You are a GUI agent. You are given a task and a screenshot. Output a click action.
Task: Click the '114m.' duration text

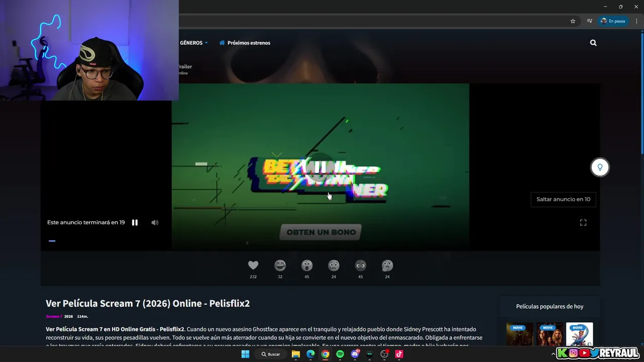coord(83,316)
